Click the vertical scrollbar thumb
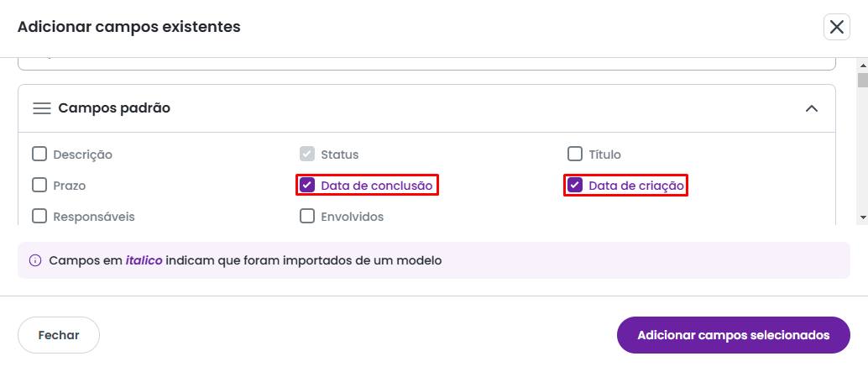 pos(862,81)
